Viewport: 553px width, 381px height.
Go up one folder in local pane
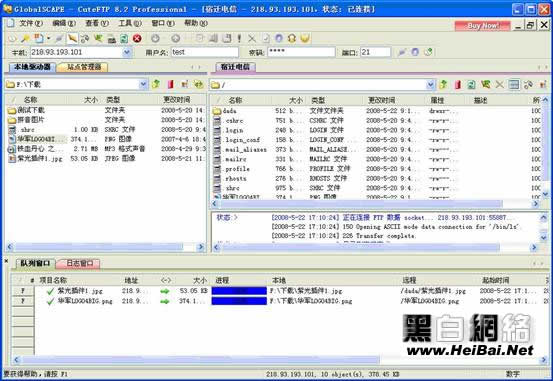[x=156, y=84]
